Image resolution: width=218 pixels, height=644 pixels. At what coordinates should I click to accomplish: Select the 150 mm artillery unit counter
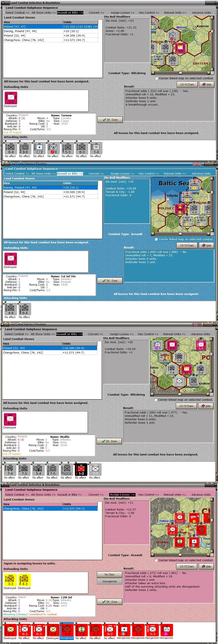(39, 148)
